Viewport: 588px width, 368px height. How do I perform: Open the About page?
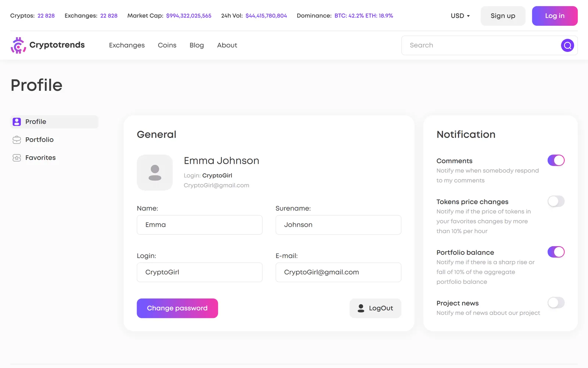[x=227, y=45]
